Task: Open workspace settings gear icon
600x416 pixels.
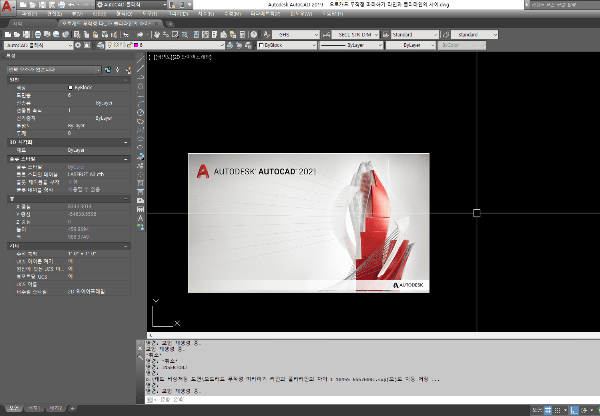Action: click(78, 45)
